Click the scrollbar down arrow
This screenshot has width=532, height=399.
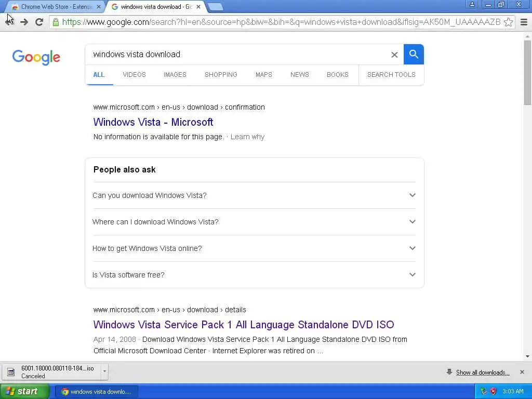(527, 356)
